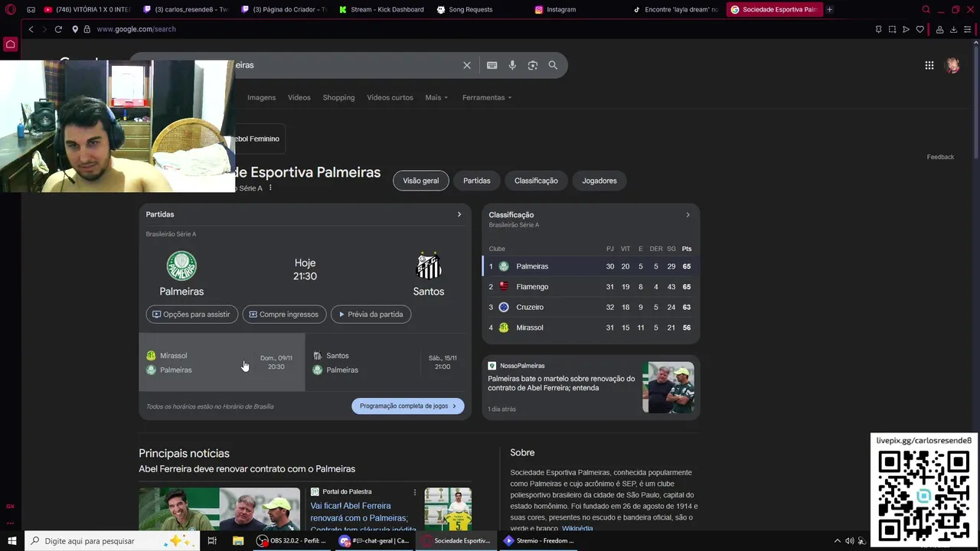Open the browser profile account icon
This screenshot has height=551, width=980.
coord(939,29)
